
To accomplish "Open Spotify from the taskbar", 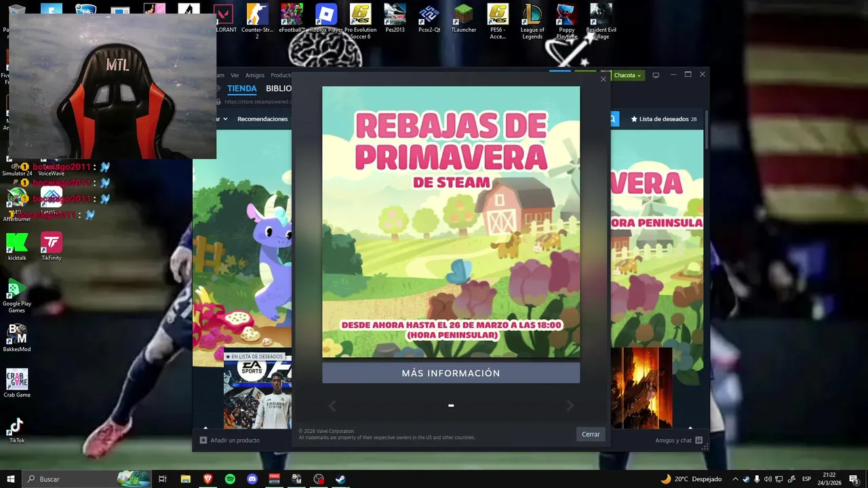I will (x=230, y=479).
